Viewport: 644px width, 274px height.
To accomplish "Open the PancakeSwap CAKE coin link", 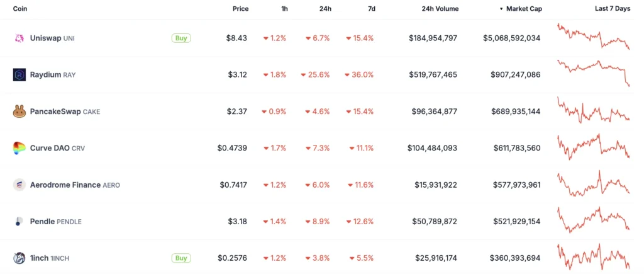I will 65,111.
